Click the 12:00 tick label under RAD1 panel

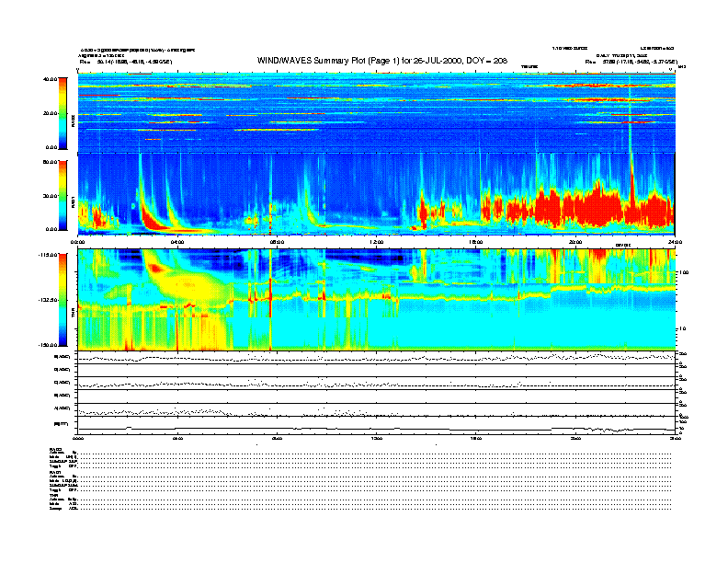tap(377, 242)
